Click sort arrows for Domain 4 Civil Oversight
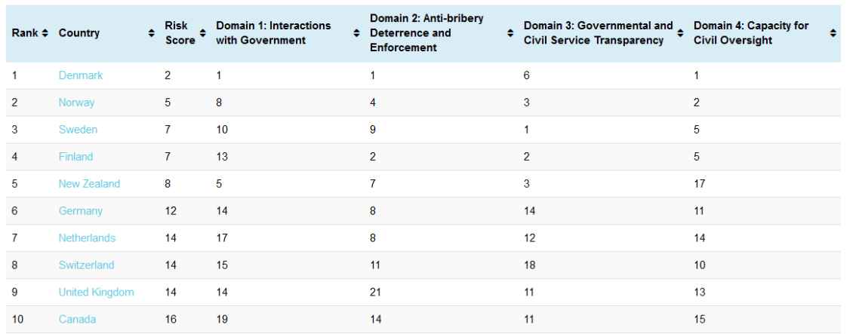868x334 pixels. click(x=833, y=33)
